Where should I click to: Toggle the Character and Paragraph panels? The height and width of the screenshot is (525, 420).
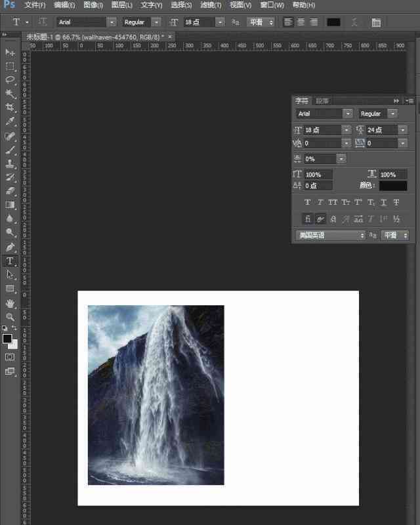[376, 22]
